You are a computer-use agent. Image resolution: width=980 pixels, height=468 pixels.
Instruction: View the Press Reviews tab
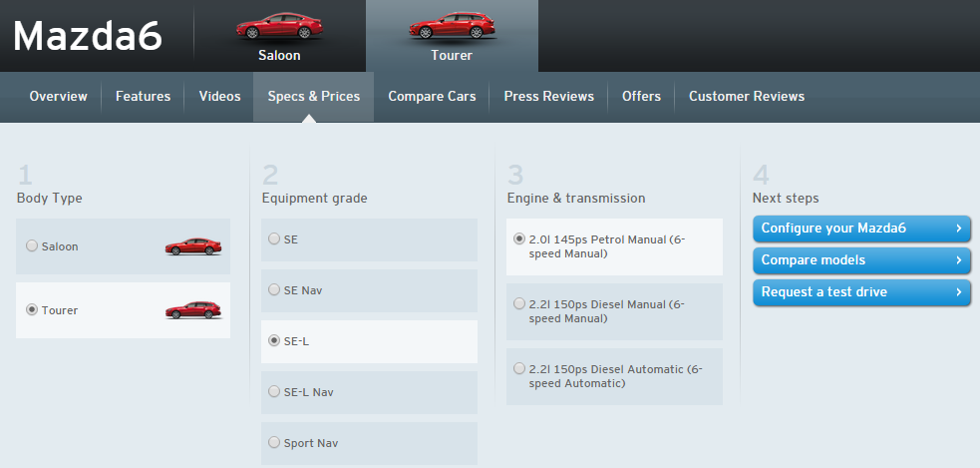tap(548, 97)
